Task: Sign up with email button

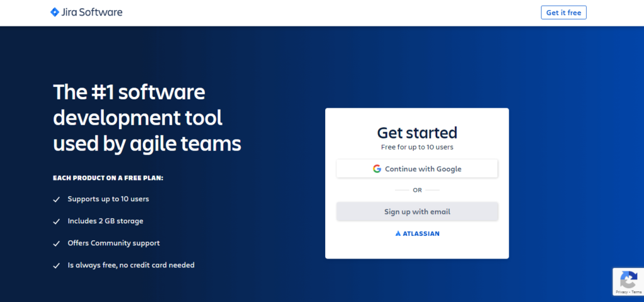Action: coord(417,211)
